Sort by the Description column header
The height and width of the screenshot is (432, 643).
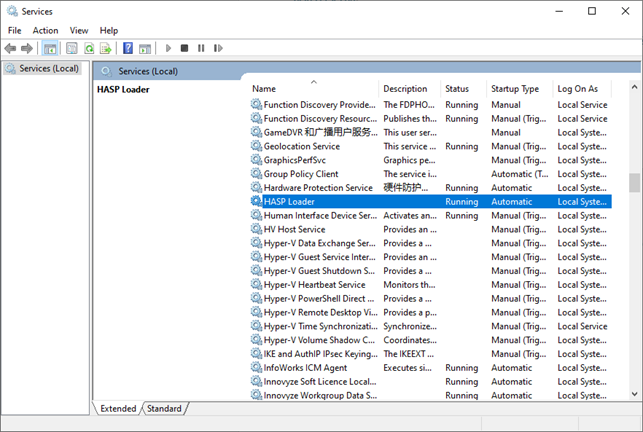pyautogui.click(x=410, y=89)
